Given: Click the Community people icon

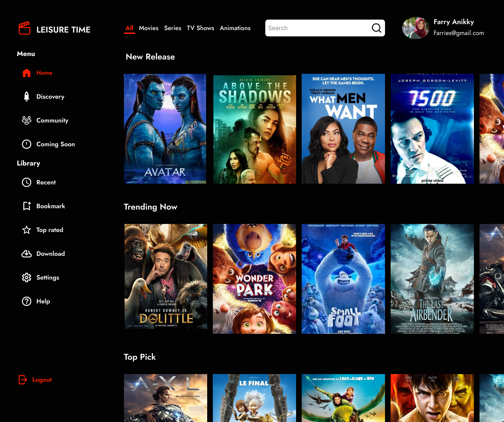Looking at the screenshot, I should click(27, 120).
